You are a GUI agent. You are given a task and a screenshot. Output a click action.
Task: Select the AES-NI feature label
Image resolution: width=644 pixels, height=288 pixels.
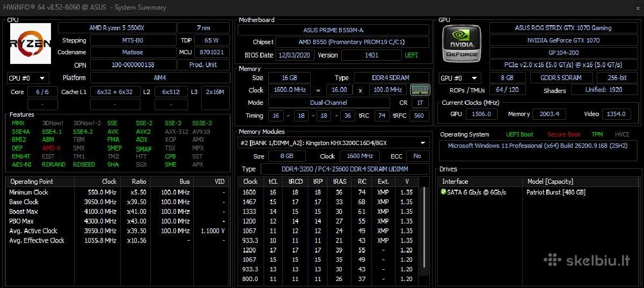(x=21, y=164)
